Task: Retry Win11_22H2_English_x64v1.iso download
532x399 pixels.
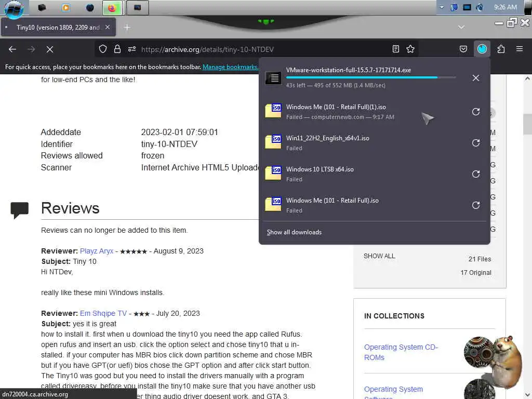Action: 476,143
